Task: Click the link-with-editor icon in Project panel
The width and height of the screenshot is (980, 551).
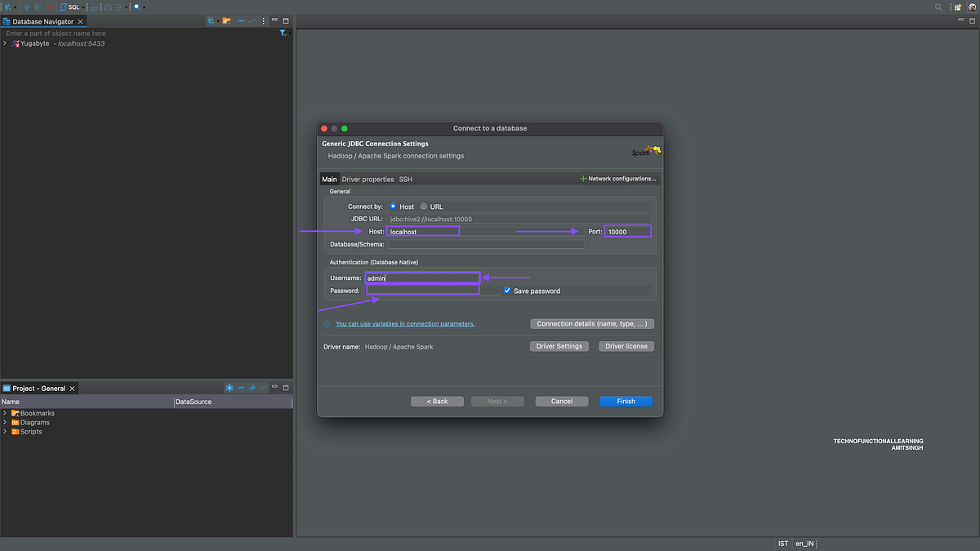Action: coord(263,388)
